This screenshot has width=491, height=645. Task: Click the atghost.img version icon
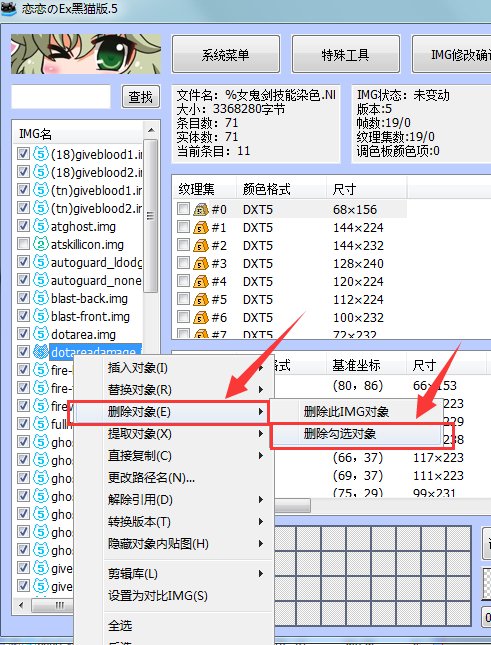41,226
